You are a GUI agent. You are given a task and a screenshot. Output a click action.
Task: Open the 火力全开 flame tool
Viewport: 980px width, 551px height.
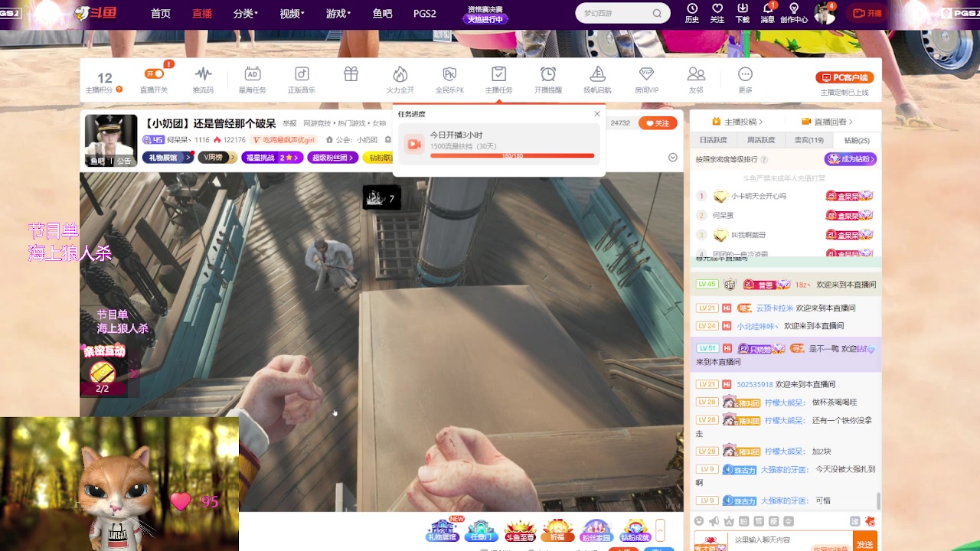click(400, 80)
